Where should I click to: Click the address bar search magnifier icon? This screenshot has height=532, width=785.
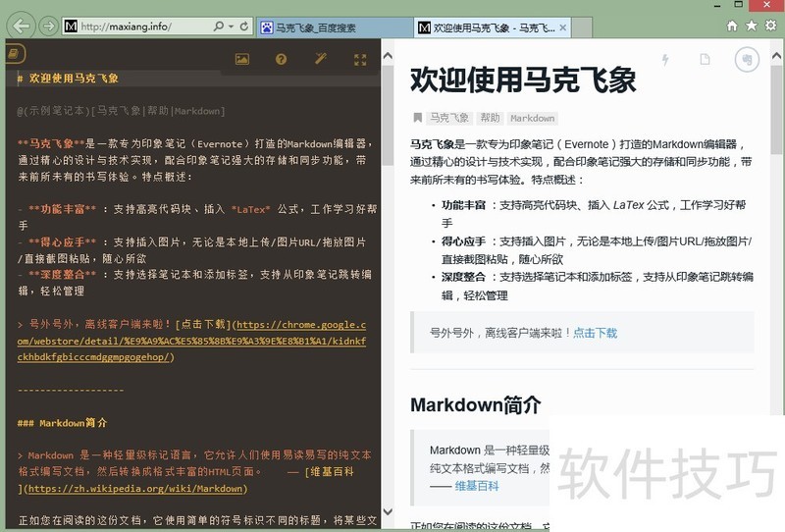[x=219, y=27]
